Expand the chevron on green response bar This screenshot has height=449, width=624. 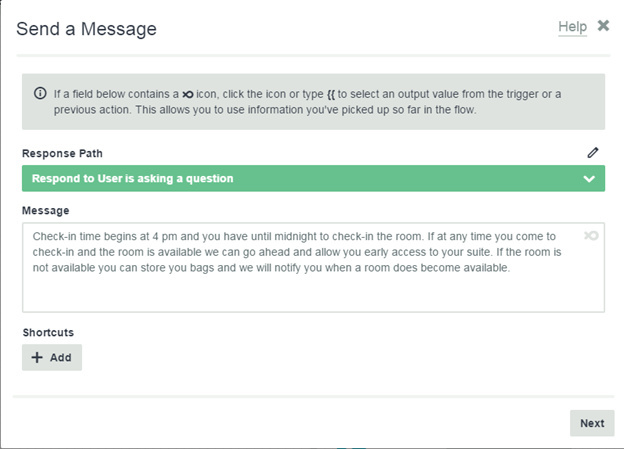[x=589, y=179]
